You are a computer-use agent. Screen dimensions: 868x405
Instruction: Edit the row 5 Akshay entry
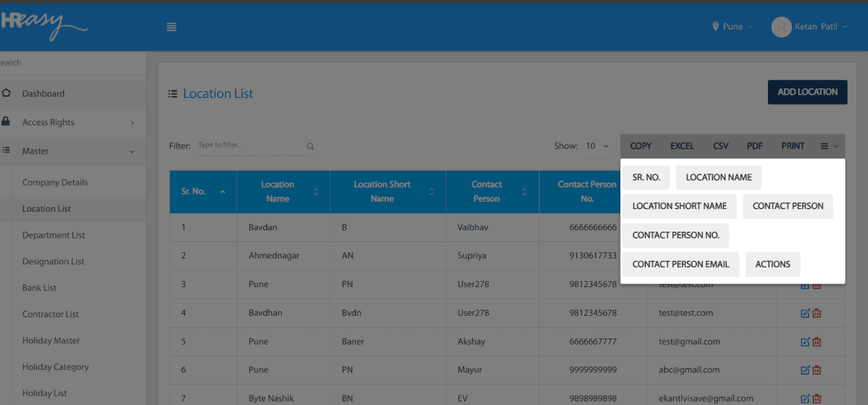click(x=805, y=341)
